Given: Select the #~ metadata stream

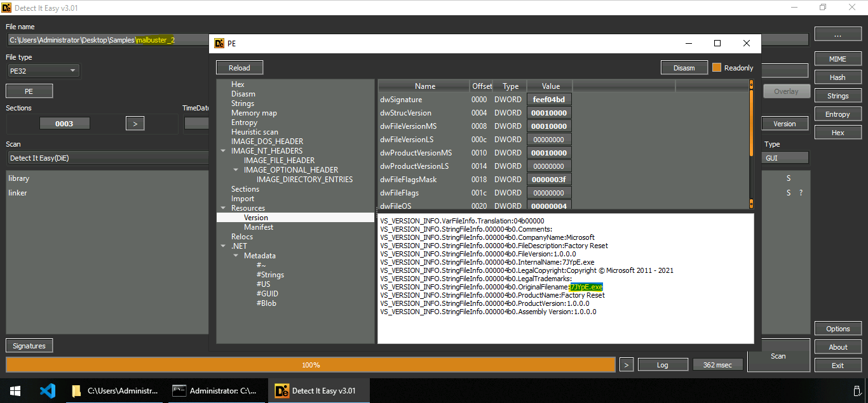Looking at the screenshot, I should point(261,265).
